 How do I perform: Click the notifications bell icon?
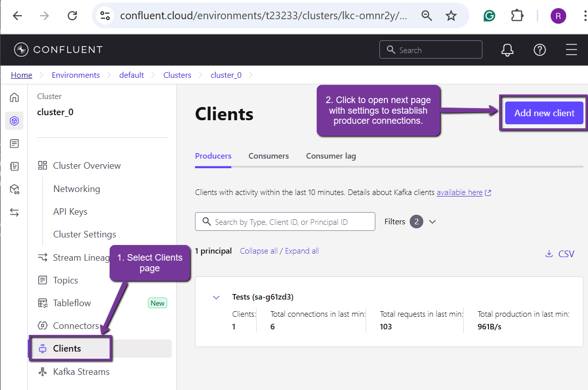click(x=507, y=50)
